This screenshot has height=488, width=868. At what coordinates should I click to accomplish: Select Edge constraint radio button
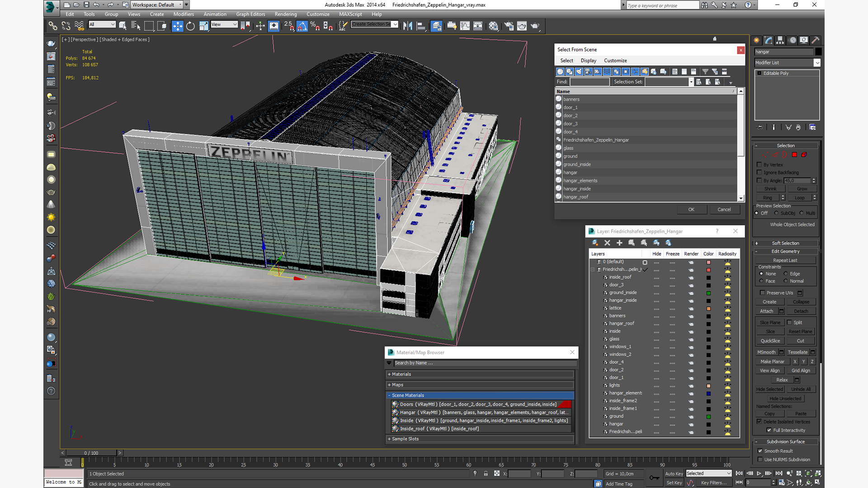785,273
